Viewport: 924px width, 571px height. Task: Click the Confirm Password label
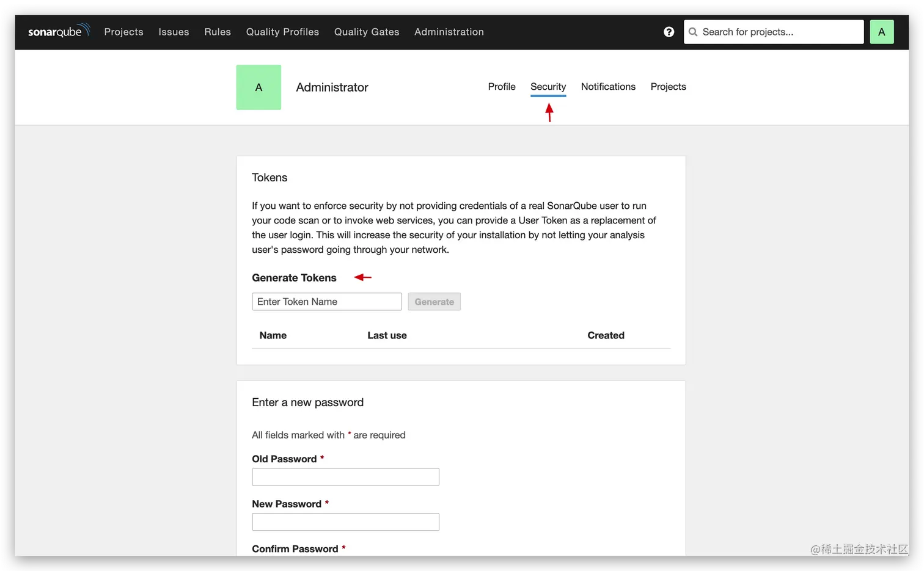coord(295,549)
